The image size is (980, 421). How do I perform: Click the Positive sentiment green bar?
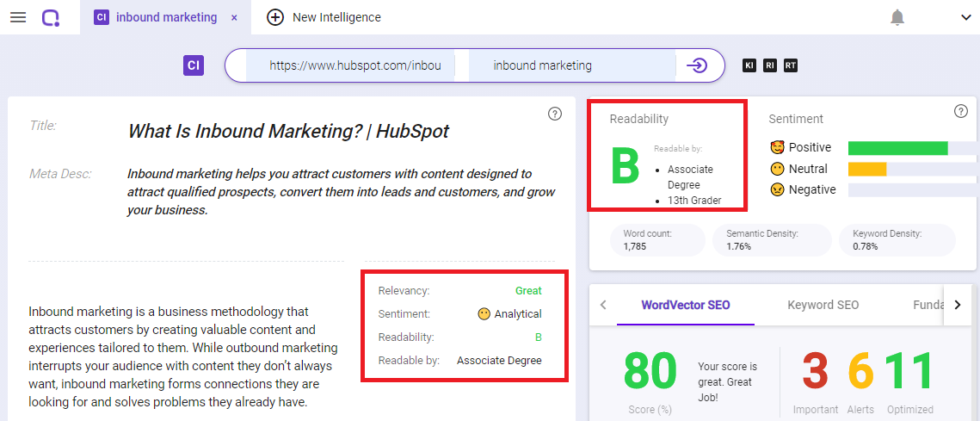[897, 147]
